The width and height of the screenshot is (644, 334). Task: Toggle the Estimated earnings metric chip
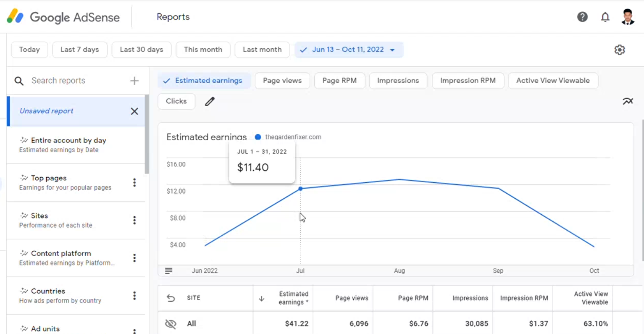(204, 81)
